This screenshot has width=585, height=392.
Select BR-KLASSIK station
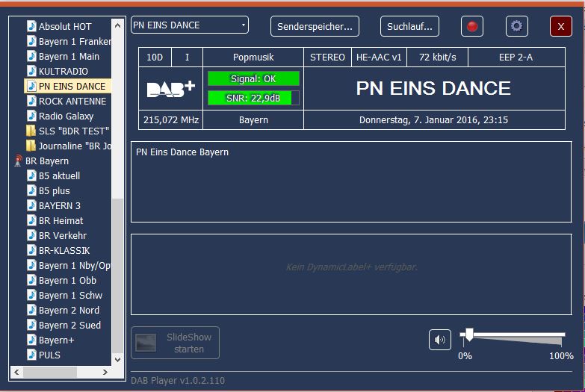64,251
